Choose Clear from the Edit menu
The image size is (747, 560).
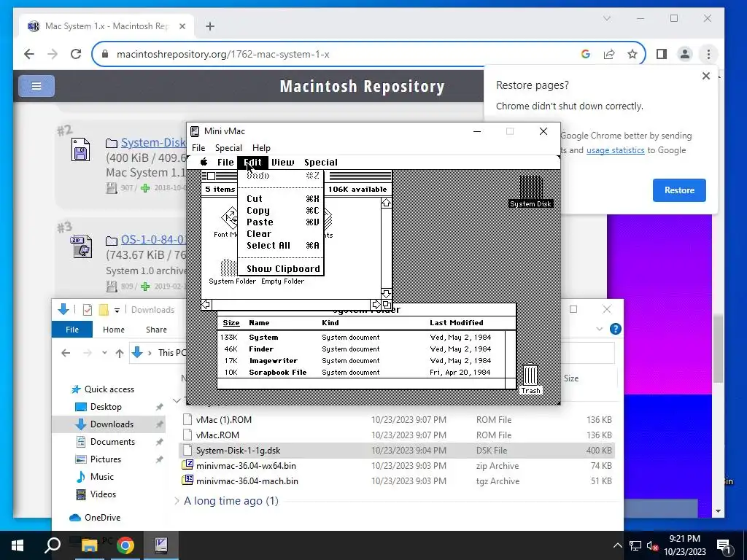(x=281, y=234)
